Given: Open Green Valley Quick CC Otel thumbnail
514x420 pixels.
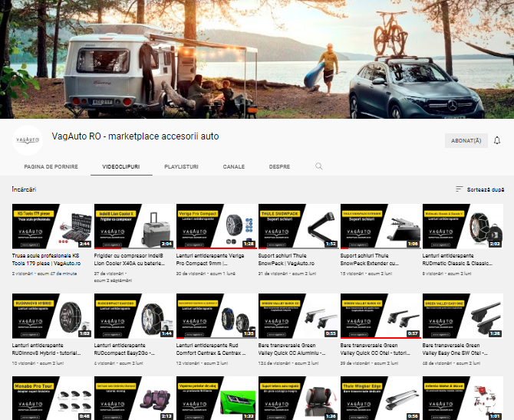Looking at the screenshot, I should pos(381,316).
